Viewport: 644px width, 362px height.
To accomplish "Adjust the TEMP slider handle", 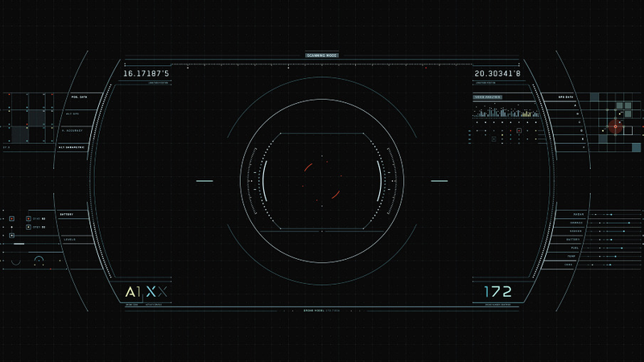I will (615, 256).
